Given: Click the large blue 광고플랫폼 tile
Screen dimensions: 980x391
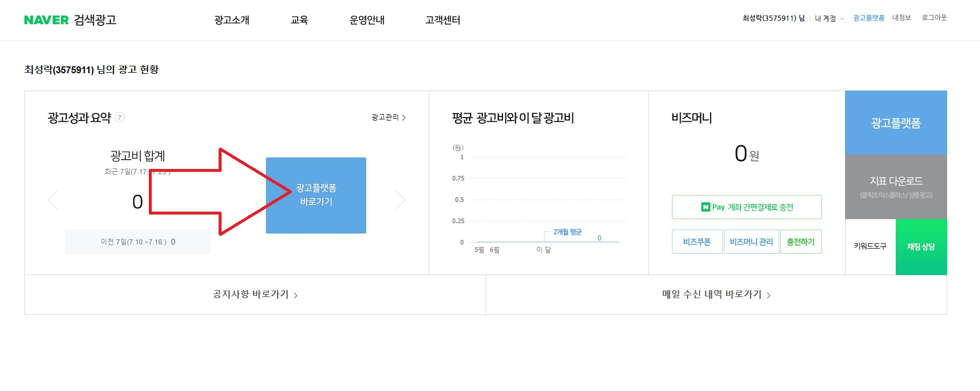Looking at the screenshot, I should [896, 123].
